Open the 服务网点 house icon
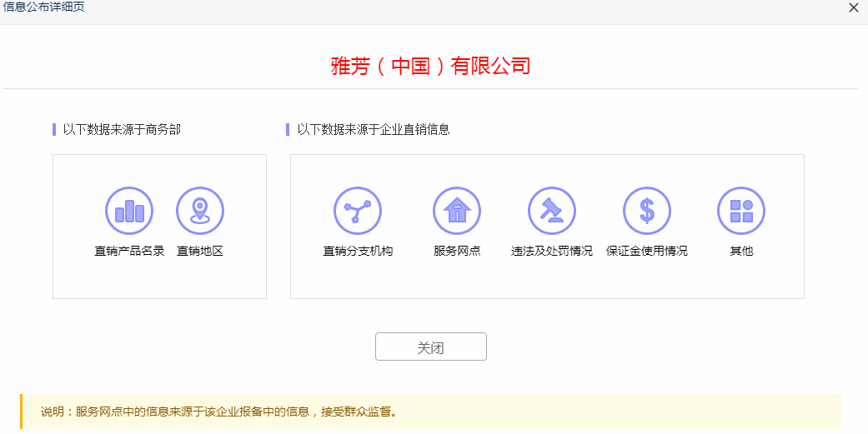The width and height of the screenshot is (868, 434). click(457, 211)
